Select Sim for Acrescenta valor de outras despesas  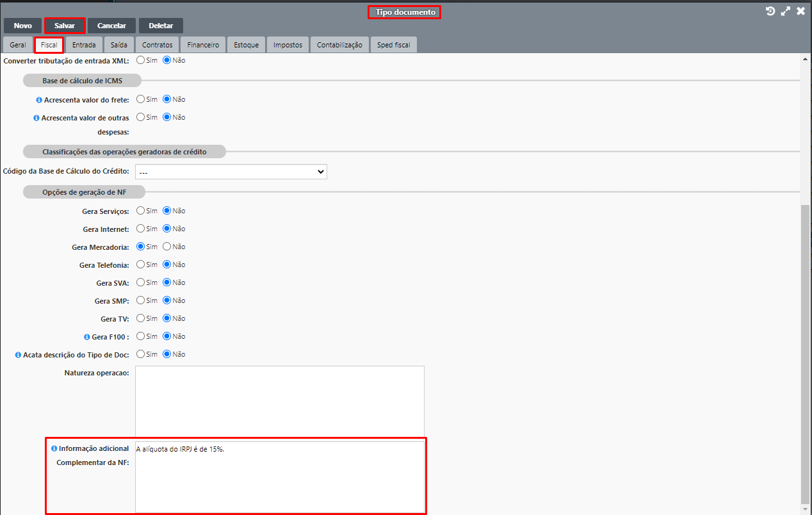click(x=141, y=117)
